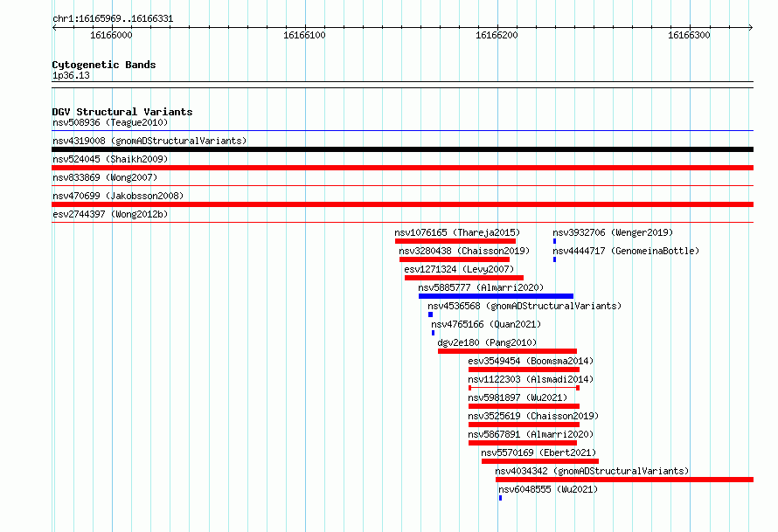Click the nsv6048555 (Wu2021) label
The image size is (778, 532).
548,489
